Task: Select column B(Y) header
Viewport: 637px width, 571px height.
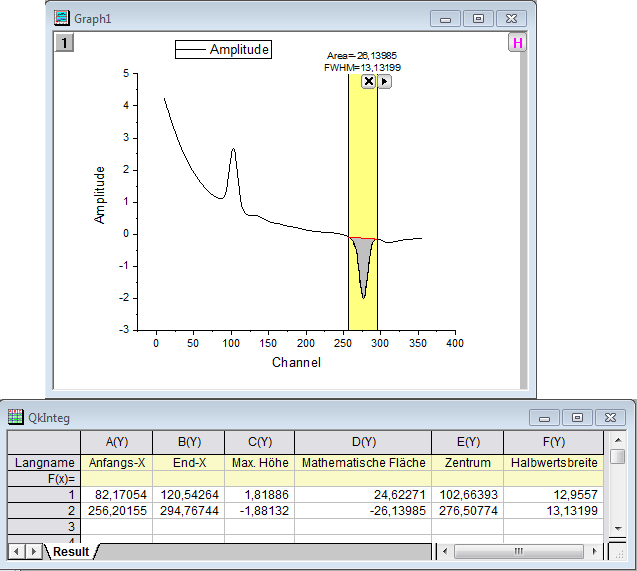Action: [189, 442]
